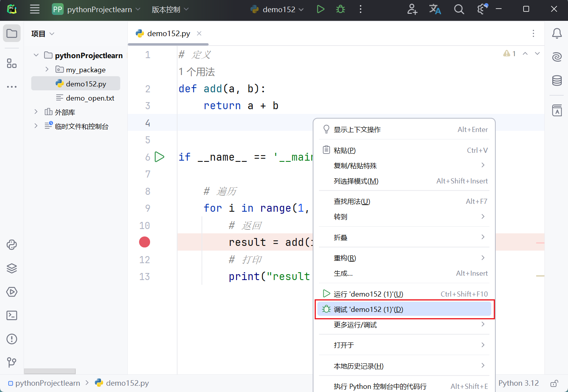568x392 pixels.
Task: Select 查找用法(U) menu item
Action: (404, 201)
